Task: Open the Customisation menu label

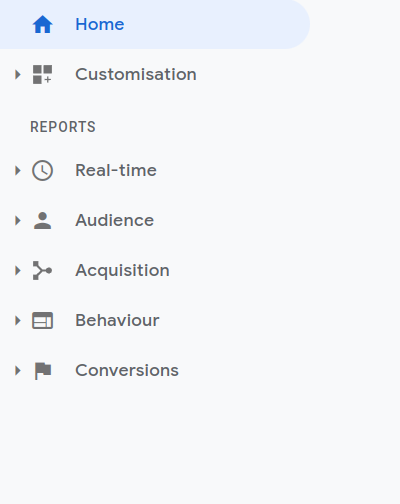Action: 136,74
